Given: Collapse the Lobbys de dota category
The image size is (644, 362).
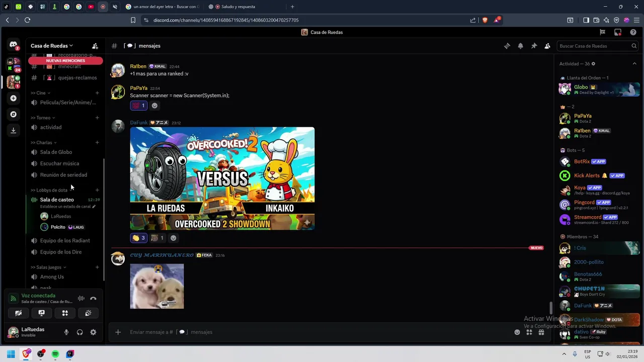Looking at the screenshot, I should 51,190.
